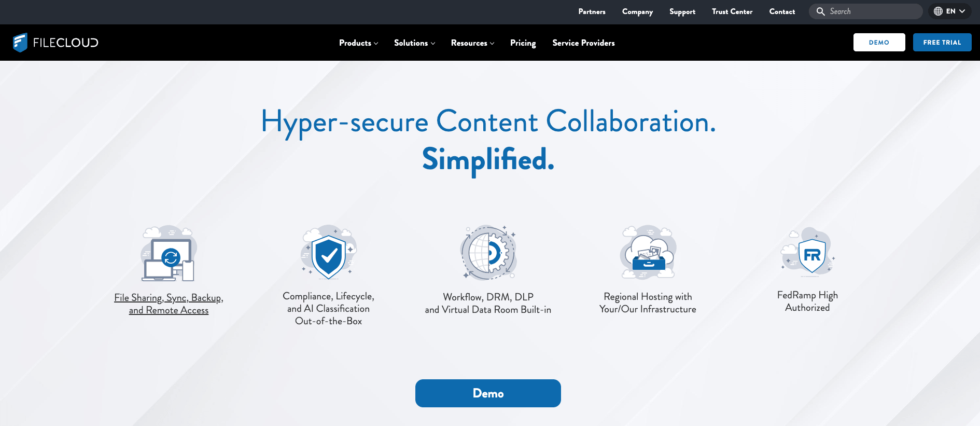The height and width of the screenshot is (426, 980).
Task: Click 'FedRamp High Authorized' text
Action: coord(808,301)
